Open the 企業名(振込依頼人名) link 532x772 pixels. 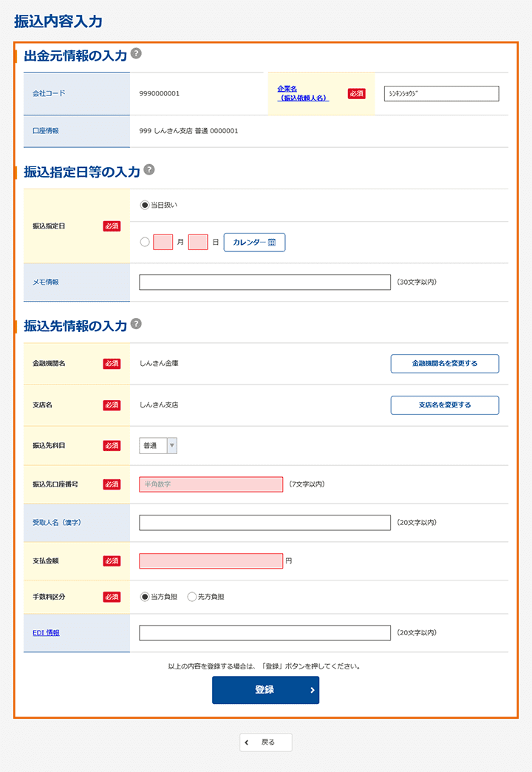click(x=303, y=93)
